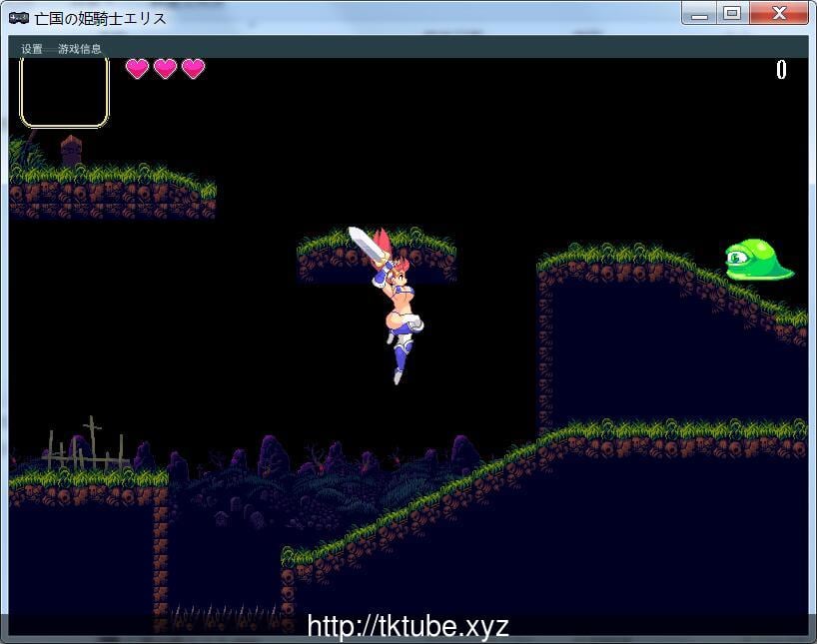The width and height of the screenshot is (817, 644).
Task: Click the middle pink heart life icon
Action: (165, 69)
